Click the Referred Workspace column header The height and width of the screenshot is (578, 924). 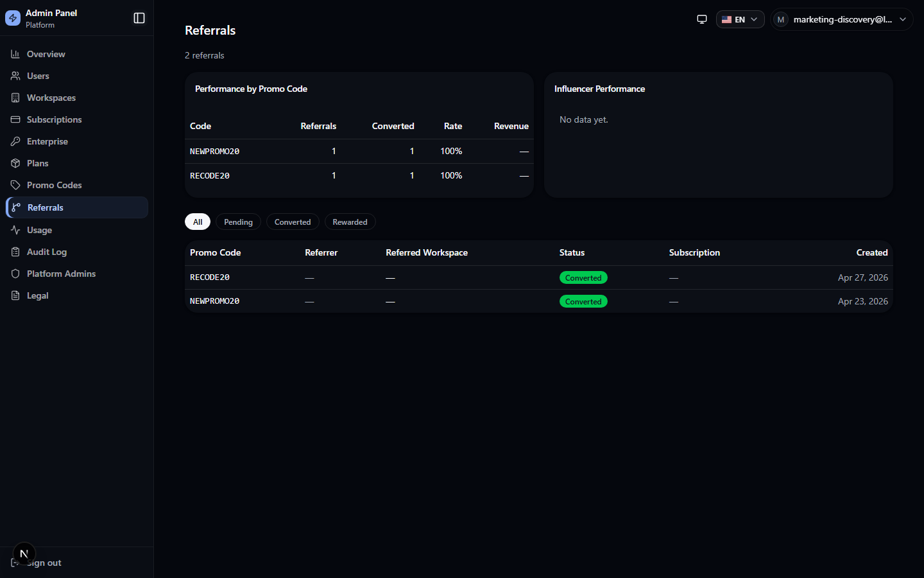427,252
